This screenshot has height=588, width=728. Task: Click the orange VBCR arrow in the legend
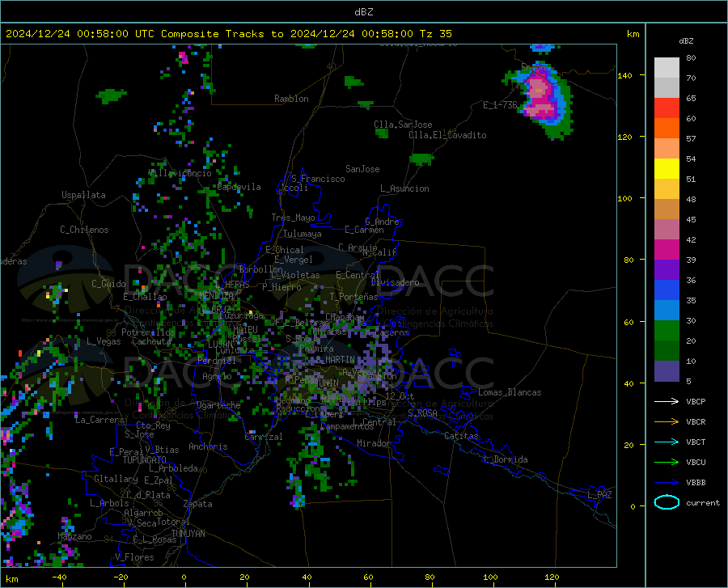click(x=667, y=422)
